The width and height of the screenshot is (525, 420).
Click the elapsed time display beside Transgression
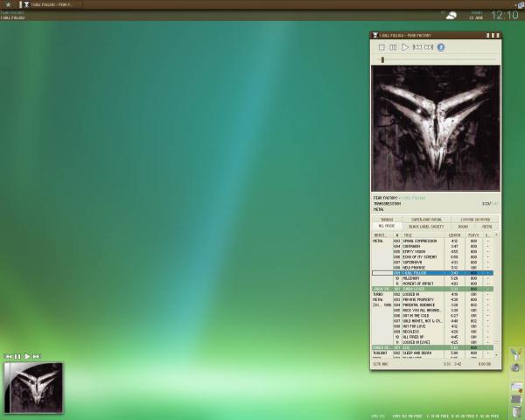click(x=490, y=204)
